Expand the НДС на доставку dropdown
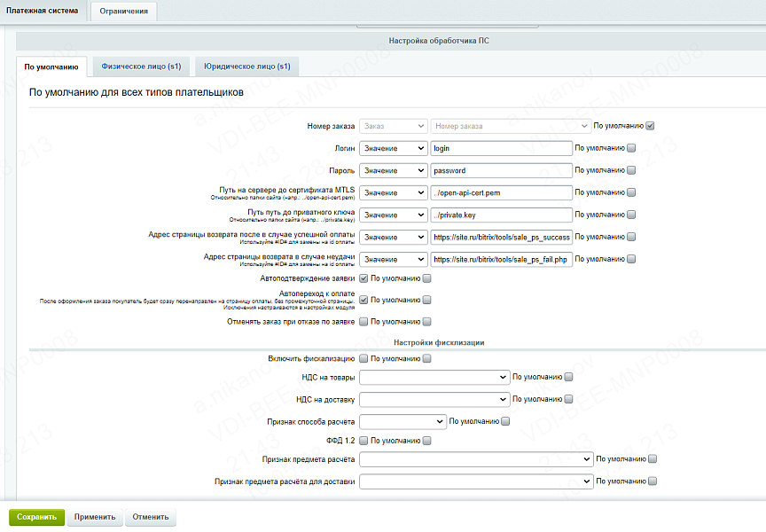The width and height of the screenshot is (766, 532). click(434, 400)
